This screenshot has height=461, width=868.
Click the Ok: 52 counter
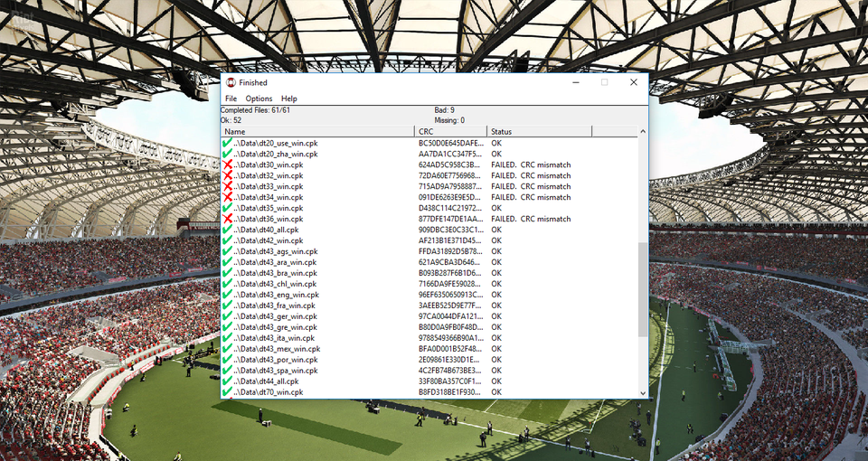click(231, 120)
